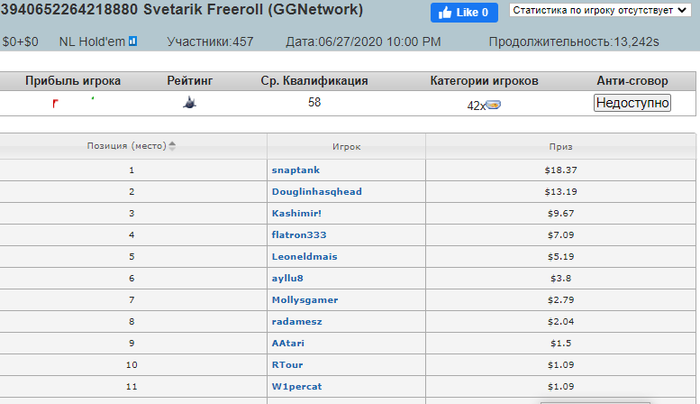Click the Игрок column header
The height and width of the screenshot is (404, 700).
point(347,146)
